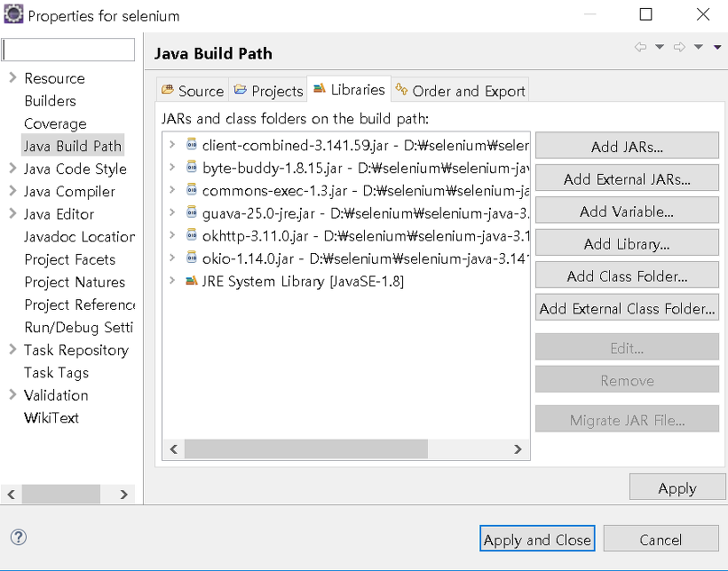
Task: Expand the guava-25.0-jre.jar entry
Action: click(x=172, y=212)
